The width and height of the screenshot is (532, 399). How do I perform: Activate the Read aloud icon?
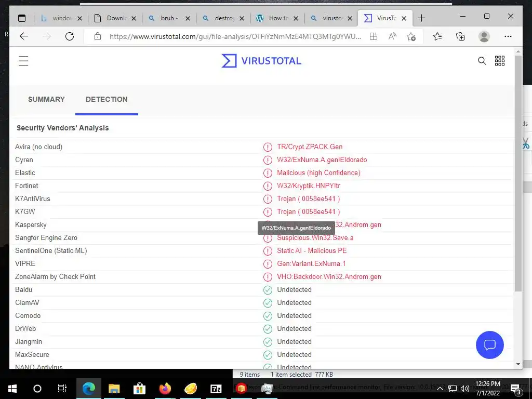tap(392, 36)
